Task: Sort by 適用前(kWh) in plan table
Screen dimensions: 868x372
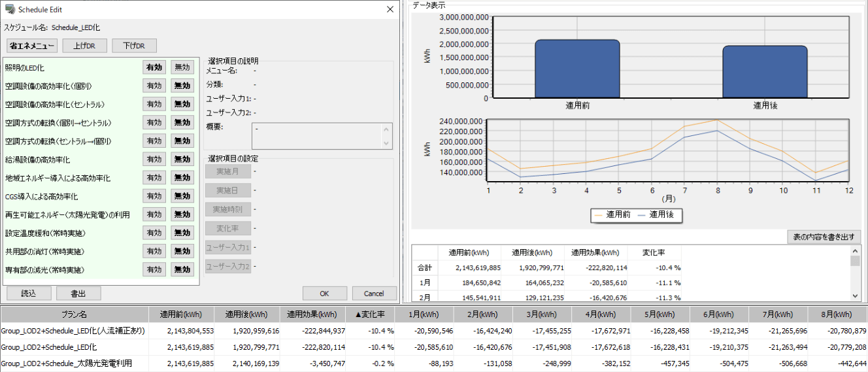Action: [x=183, y=314]
